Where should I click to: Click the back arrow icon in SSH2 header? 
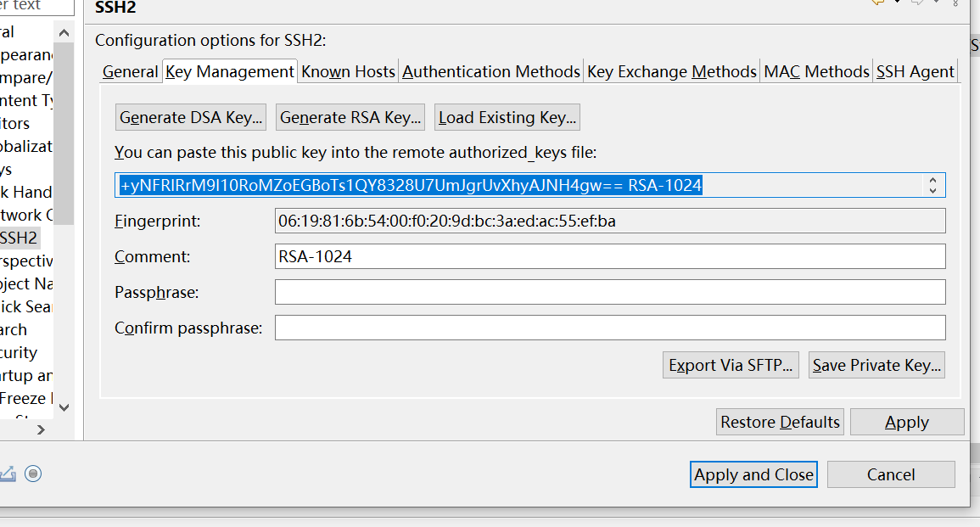pyautogui.click(x=878, y=3)
